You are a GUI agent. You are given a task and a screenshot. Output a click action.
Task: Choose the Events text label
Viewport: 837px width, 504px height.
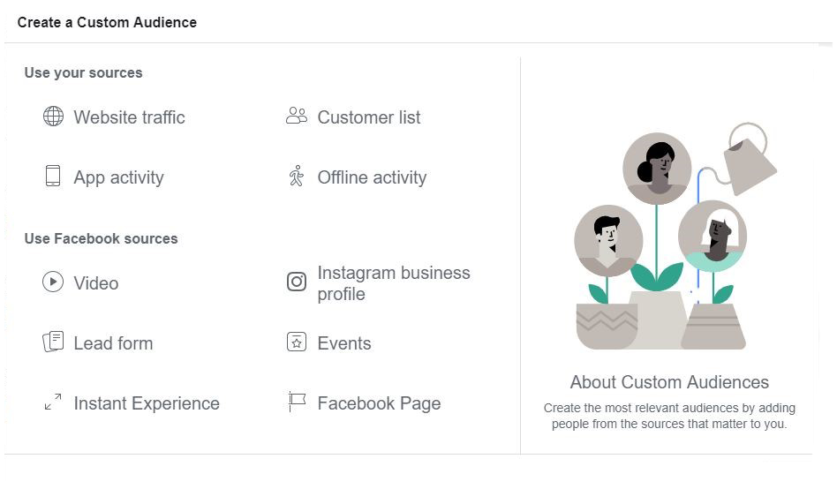(x=344, y=343)
